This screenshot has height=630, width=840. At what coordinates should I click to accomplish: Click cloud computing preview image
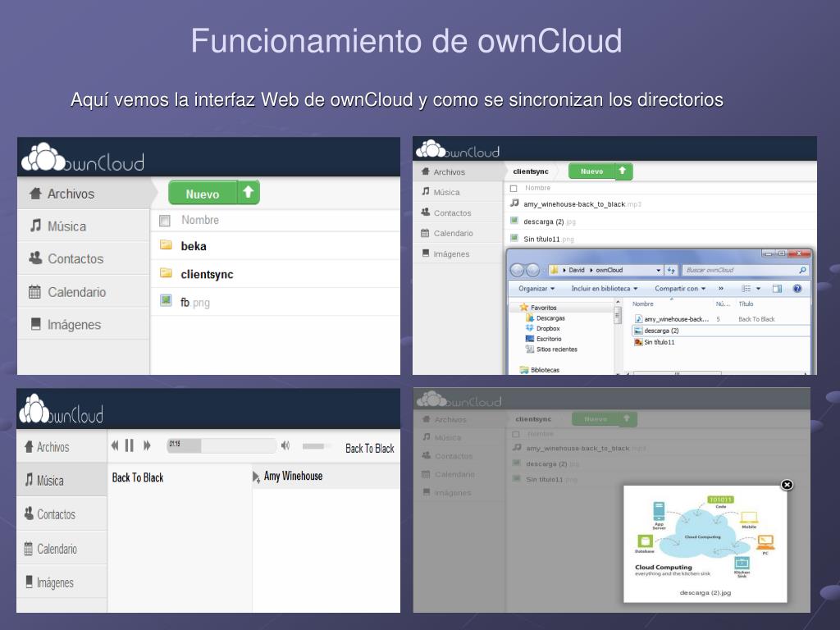[x=705, y=537]
